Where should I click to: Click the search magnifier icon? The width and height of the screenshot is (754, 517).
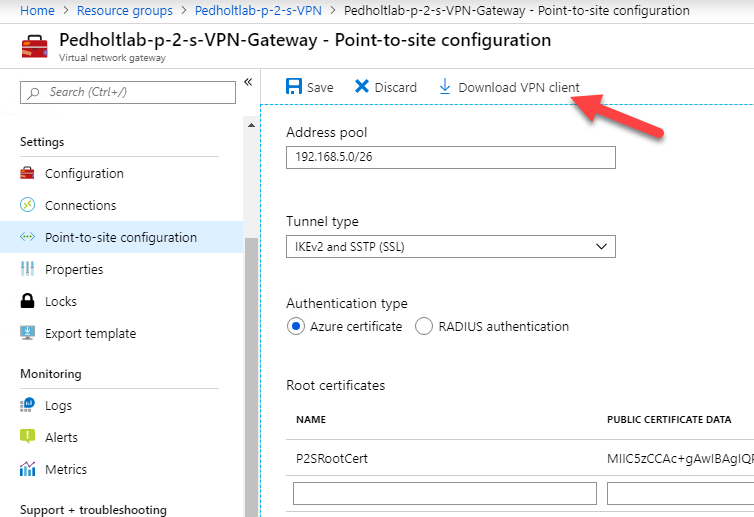[x=33, y=93]
